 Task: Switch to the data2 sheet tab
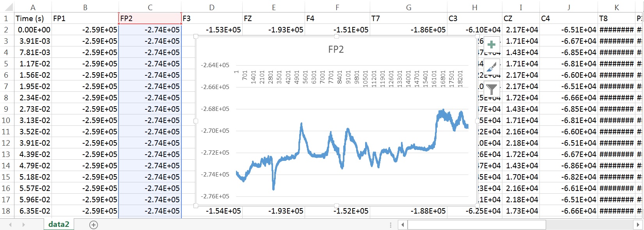[59, 224]
